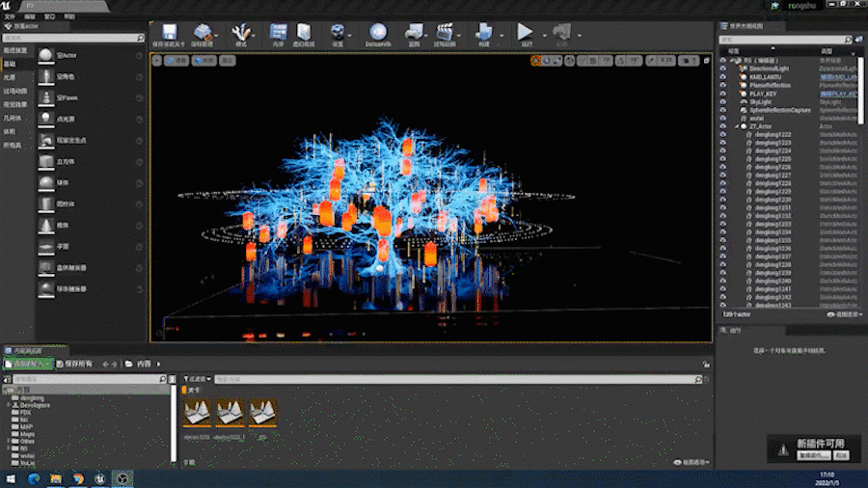Open the source control dropdown arrow
This screenshot has height=488, width=868.
coord(216,36)
